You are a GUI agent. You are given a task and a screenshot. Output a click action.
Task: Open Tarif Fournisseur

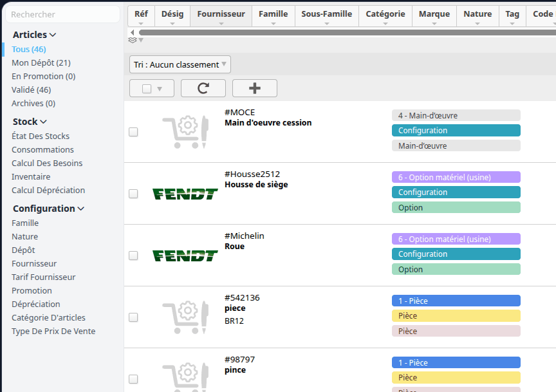coord(44,277)
